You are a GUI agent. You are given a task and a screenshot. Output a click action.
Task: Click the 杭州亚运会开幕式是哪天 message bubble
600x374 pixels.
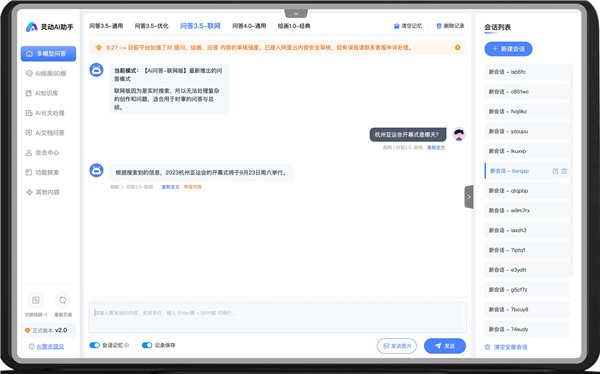click(408, 135)
